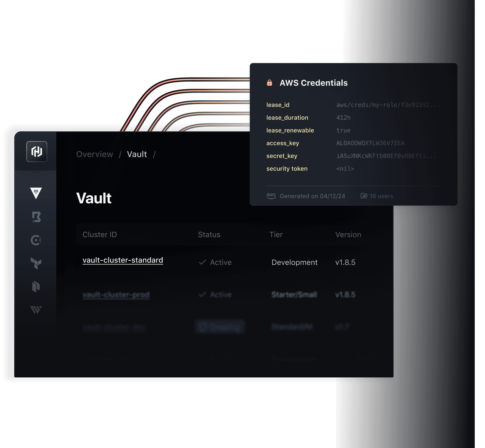Click the checkmark beside vault-cluster-standard's Active status
This screenshot has height=448, width=485.
click(202, 262)
